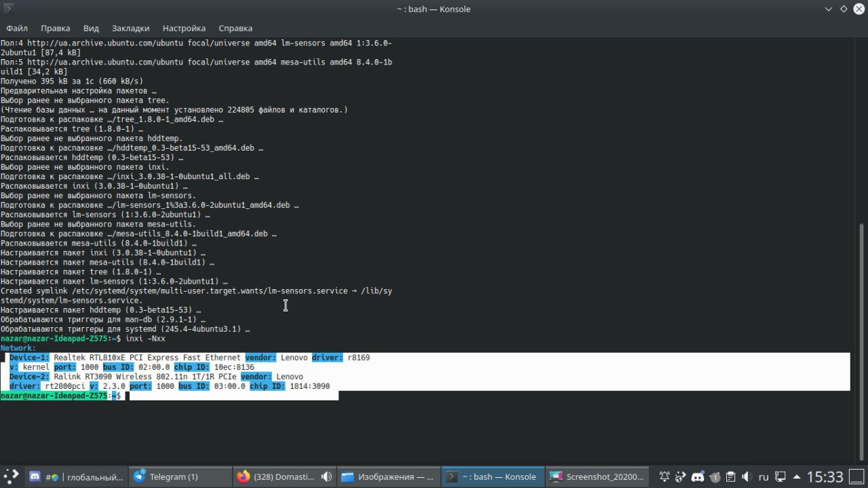This screenshot has height=488, width=868.
Task: Open the Закладки menu
Action: [130, 29]
